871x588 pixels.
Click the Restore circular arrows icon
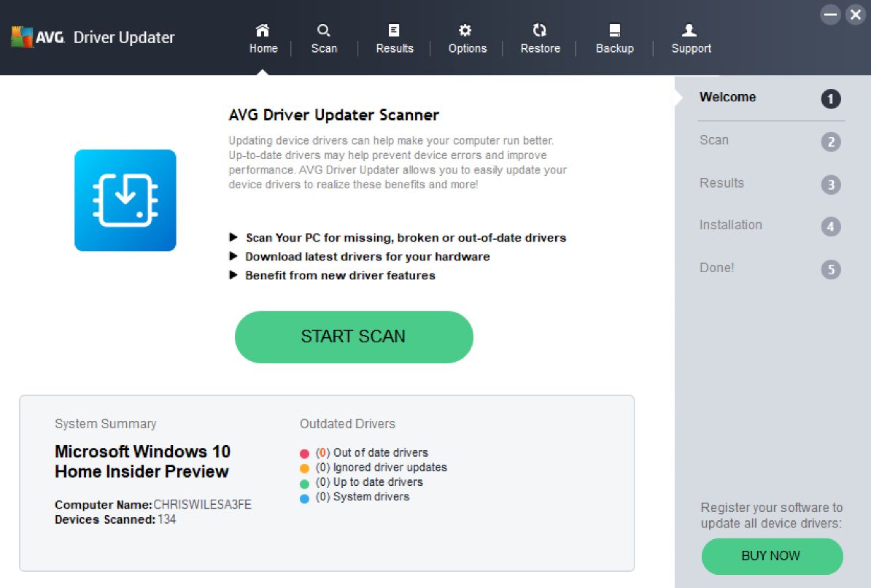pos(539,30)
